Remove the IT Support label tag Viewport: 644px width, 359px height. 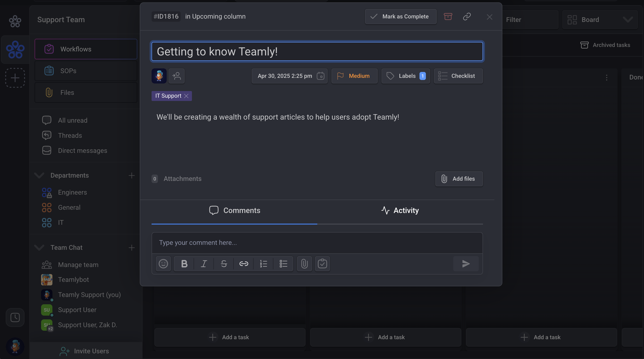coord(186,96)
